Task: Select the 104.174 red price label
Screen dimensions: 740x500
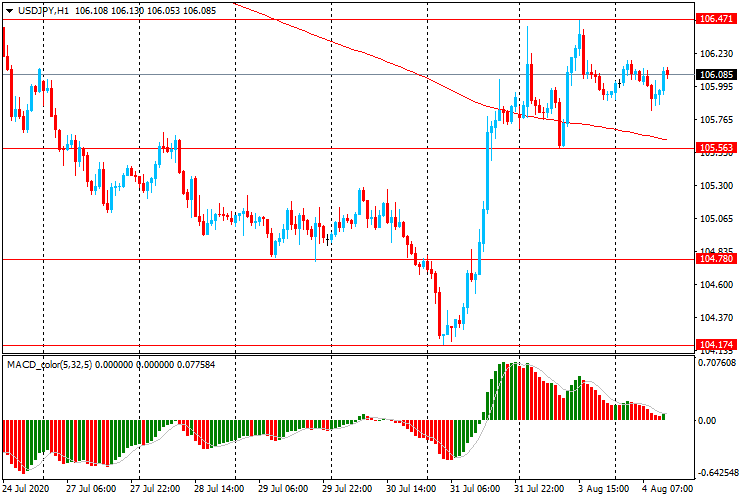Action: coord(716,344)
